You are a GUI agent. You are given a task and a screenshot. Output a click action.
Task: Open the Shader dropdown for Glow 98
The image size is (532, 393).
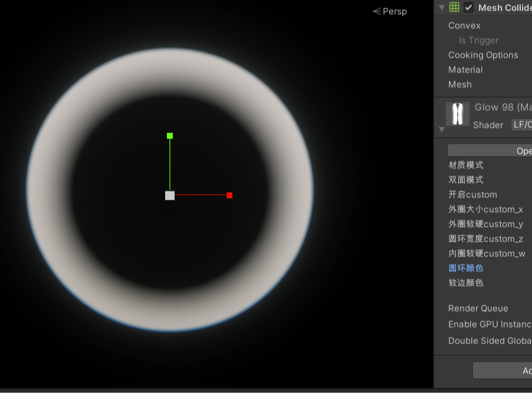(x=521, y=125)
